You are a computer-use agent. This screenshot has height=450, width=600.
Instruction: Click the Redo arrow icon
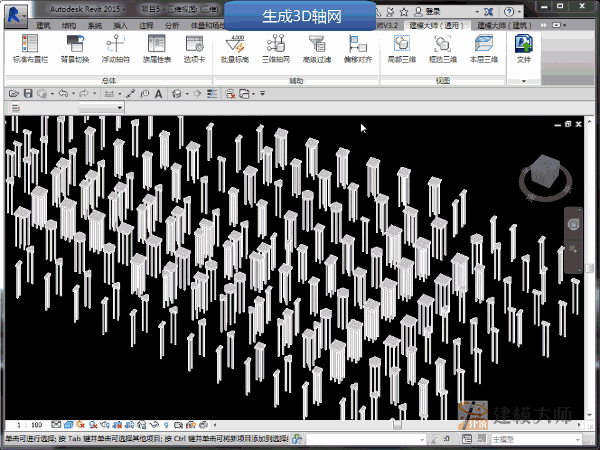point(83,93)
